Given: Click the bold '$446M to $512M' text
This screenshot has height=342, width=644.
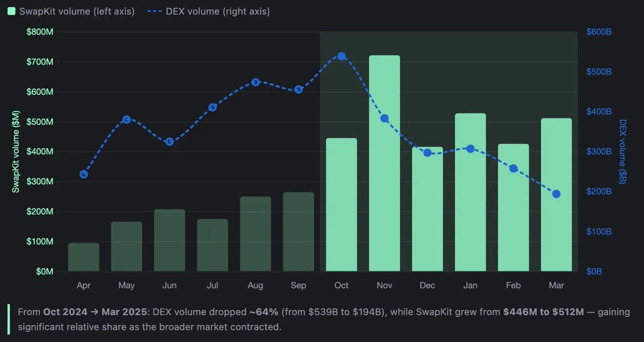Looking at the screenshot, I should (x=543, y=312).
